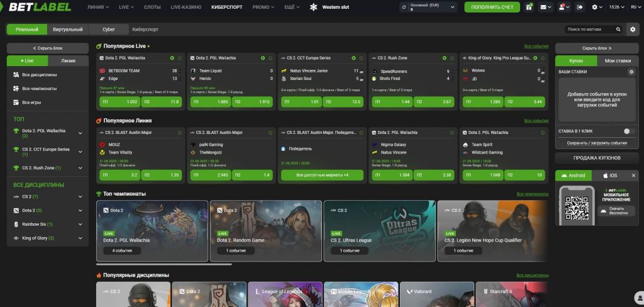Click the search magnifier icon
This screenshot has height=307, width=644.
point(618,30)
